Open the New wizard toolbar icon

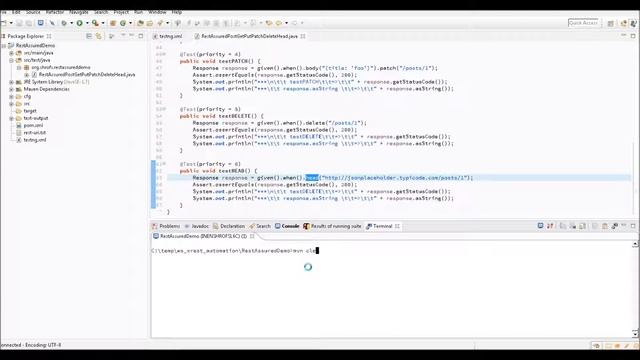pos(3,23)
